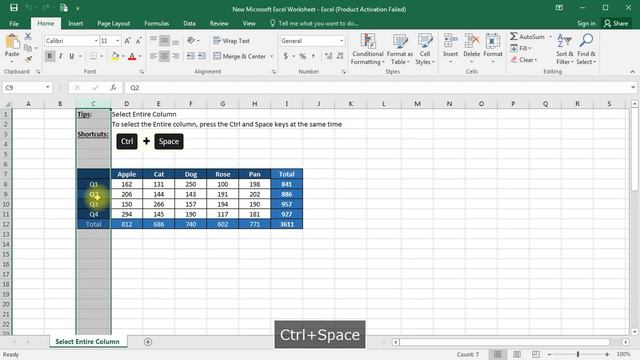Collapse the ribbon with the chevron

(633, 72)
